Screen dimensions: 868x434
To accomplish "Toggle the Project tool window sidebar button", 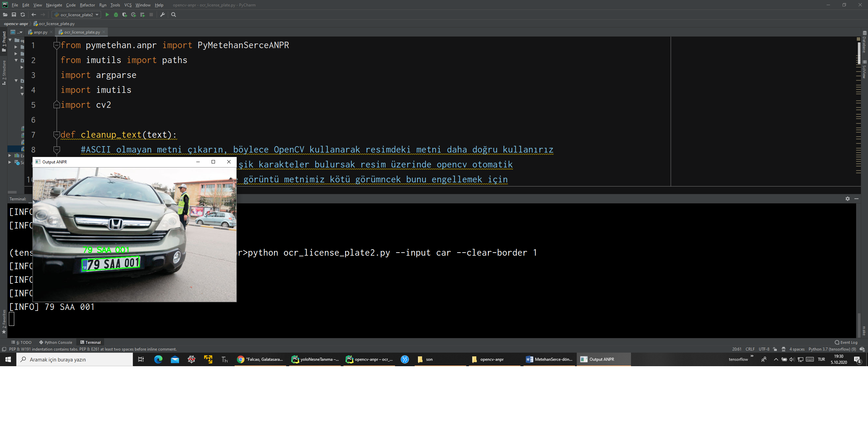I will point(4,41).
